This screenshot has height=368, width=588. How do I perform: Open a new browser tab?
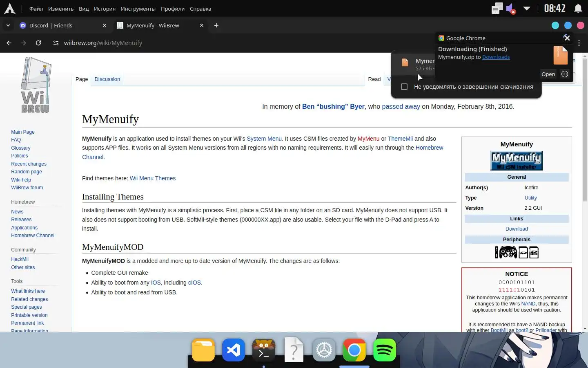tap(216, 25)
